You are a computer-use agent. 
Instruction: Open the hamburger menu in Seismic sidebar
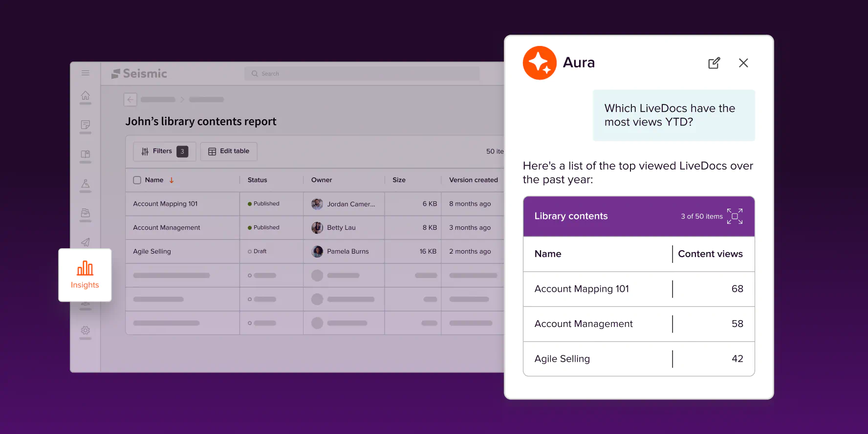86,73
